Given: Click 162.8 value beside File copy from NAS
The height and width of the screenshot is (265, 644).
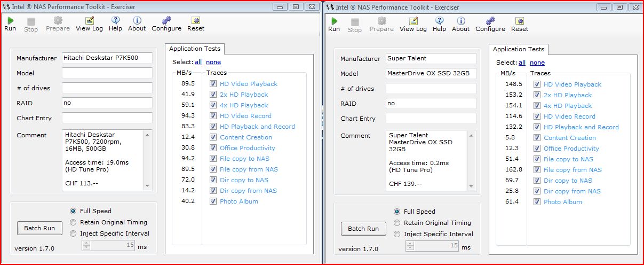Looking at the screenshot, I should coord(513,170).
